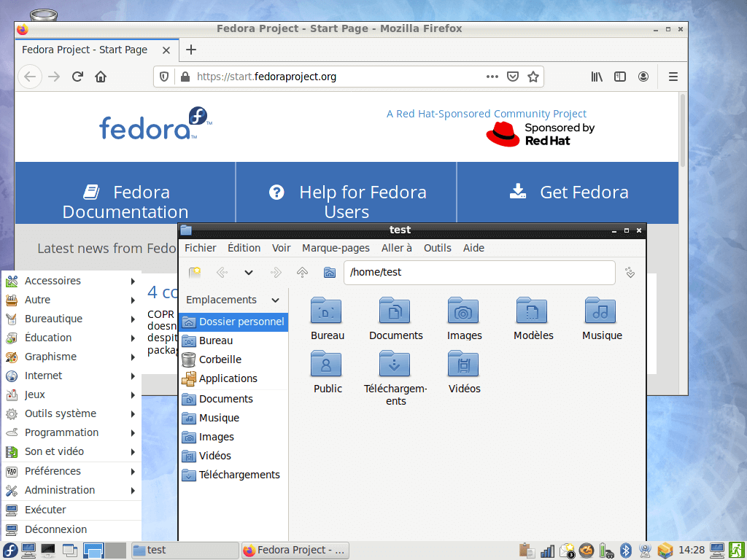This screenshot has height=560, width=747.
Task: Open the Voir menu
Action: [x=281, y=248]
